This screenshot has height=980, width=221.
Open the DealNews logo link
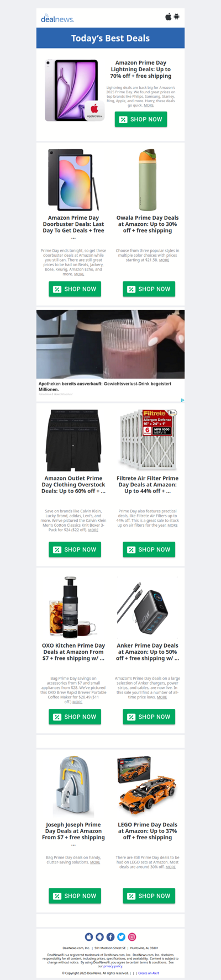57,19
